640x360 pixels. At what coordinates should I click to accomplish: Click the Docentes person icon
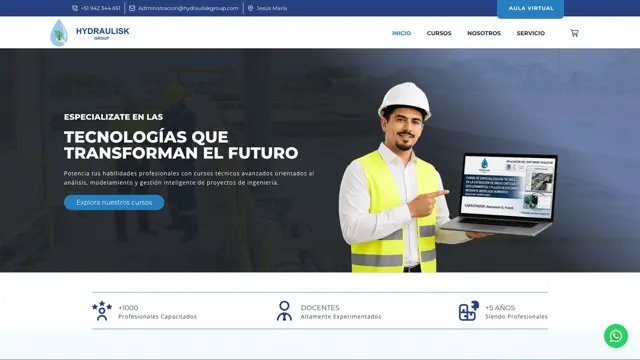(x=284, y=311)
